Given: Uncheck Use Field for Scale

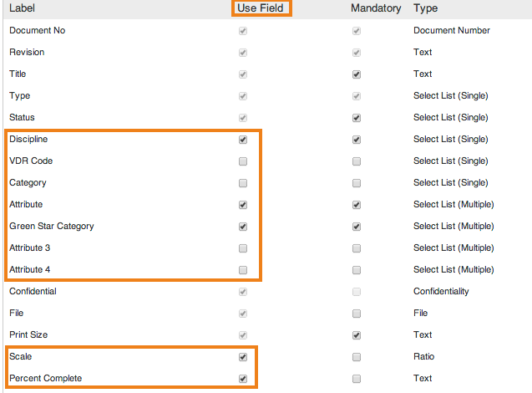Looking at the screenshot, I should pos(243,357).
